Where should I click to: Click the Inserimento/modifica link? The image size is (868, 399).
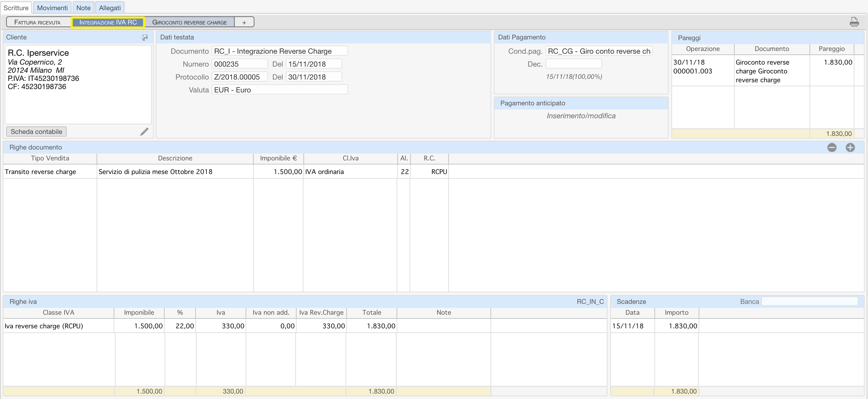tap(581, 116)
